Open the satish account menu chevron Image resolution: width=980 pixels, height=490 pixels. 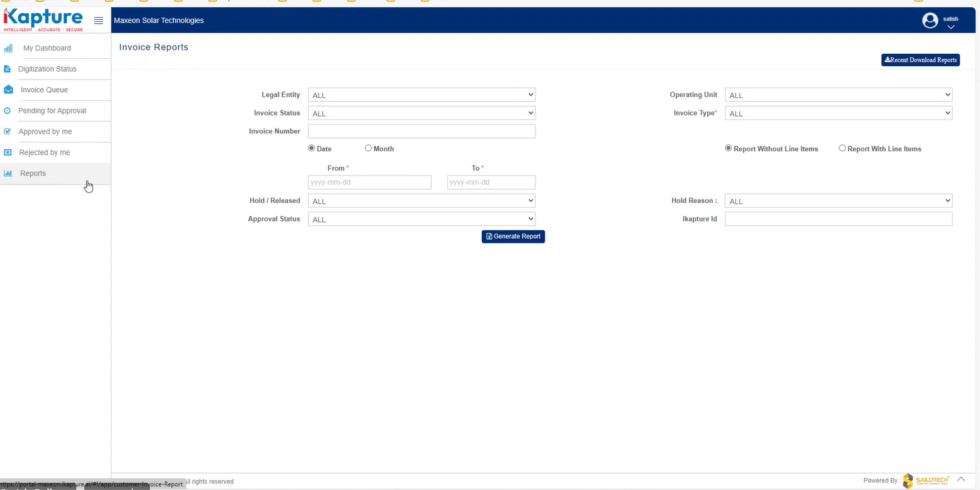coord(950,27)
